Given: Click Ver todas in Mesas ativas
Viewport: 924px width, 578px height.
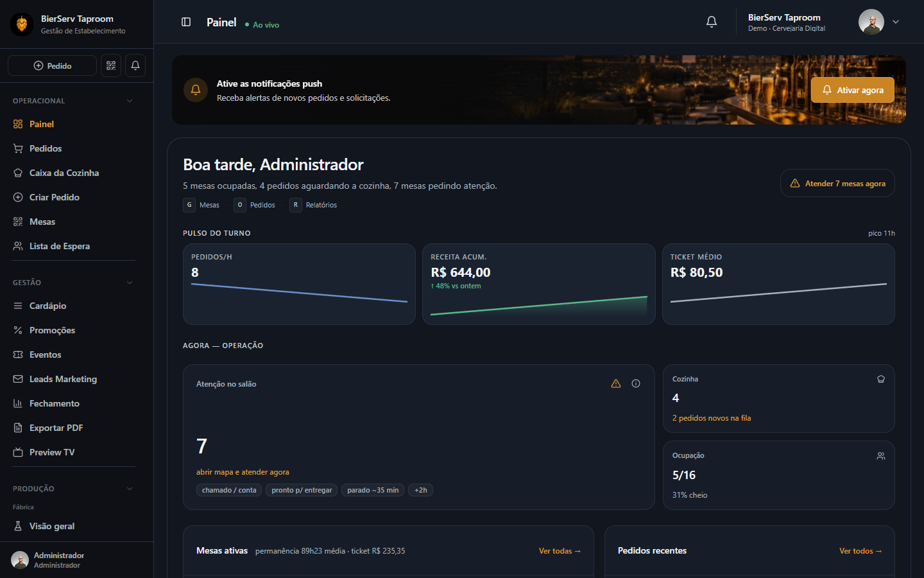Looking at the screenshot, I should coord(560,551).
